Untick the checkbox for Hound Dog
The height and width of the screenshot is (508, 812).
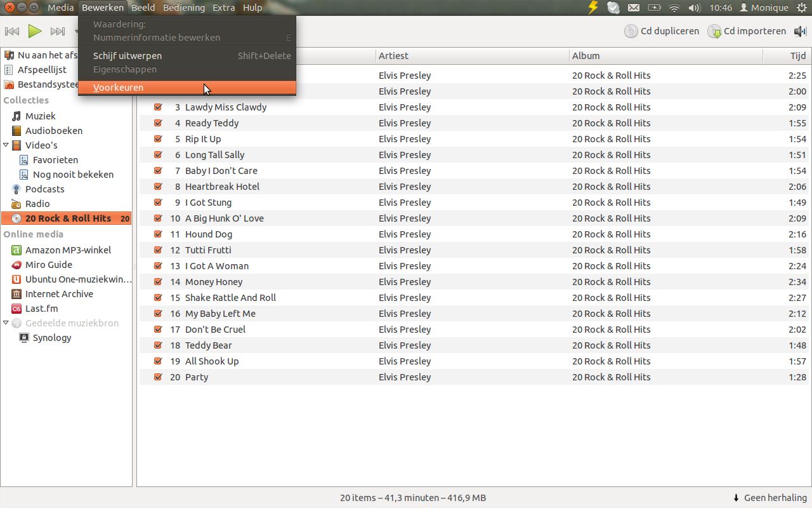click(158, 234)
